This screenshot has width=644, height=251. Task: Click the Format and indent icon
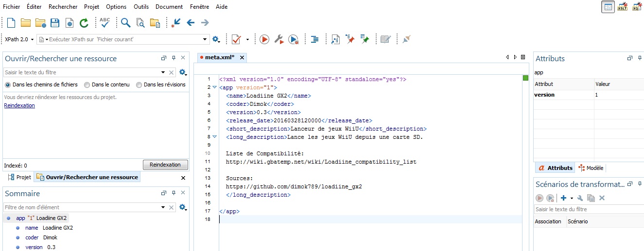click(x=315, y=39)
